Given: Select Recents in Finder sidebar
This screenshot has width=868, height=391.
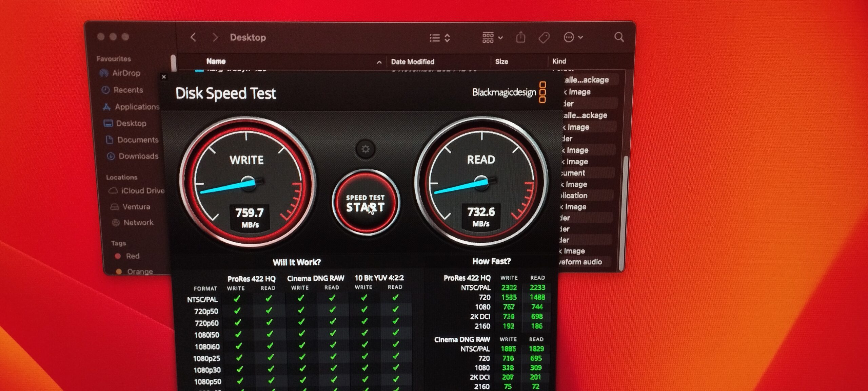Looking at the screenshot, I should (128, 90).
